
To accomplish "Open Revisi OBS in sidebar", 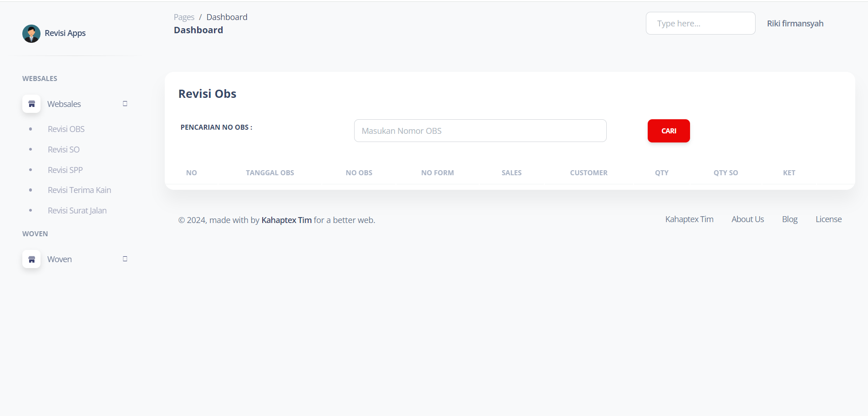I will pos(66,129).
